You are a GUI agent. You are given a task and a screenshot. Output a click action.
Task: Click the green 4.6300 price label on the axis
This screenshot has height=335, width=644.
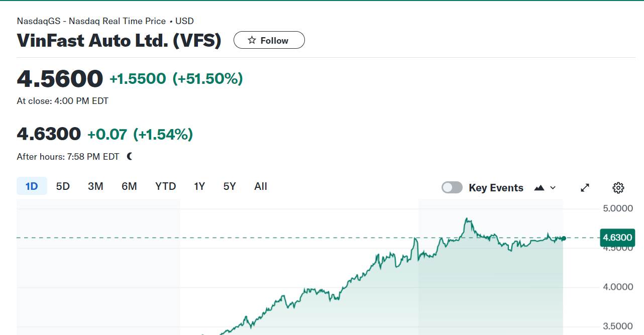coord(617,238)
